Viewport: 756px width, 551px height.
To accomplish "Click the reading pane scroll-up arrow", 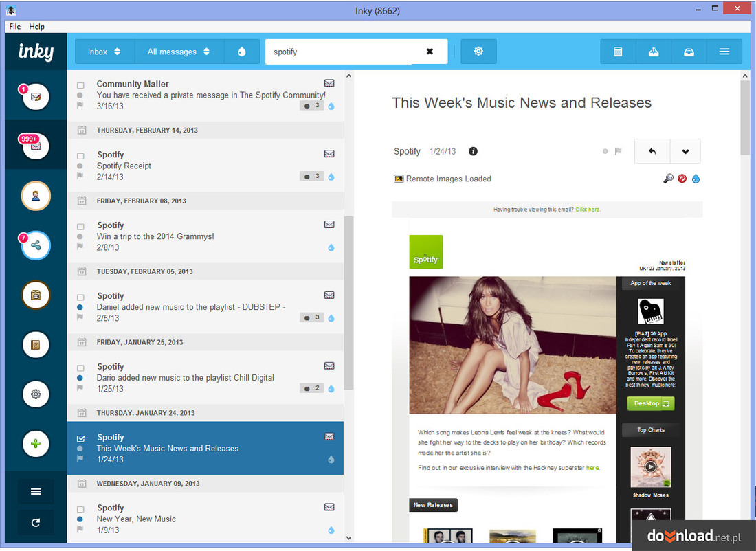I will [x=746, y=76].
